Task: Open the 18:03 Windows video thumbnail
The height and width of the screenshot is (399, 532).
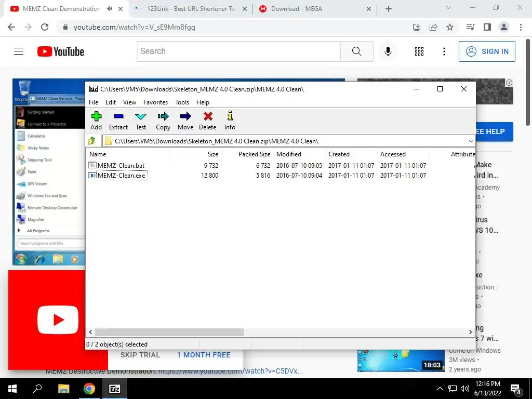Action: [401, 361]
